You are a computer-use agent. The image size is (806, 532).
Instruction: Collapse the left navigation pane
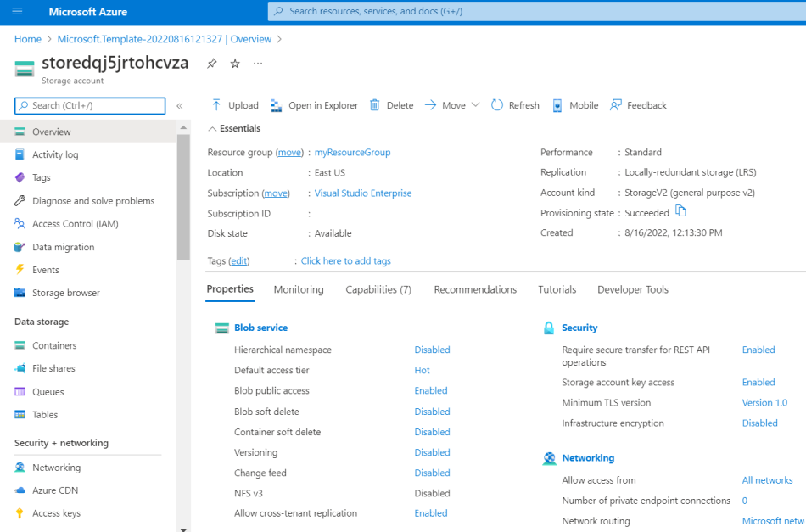click(x=181, y=106)
